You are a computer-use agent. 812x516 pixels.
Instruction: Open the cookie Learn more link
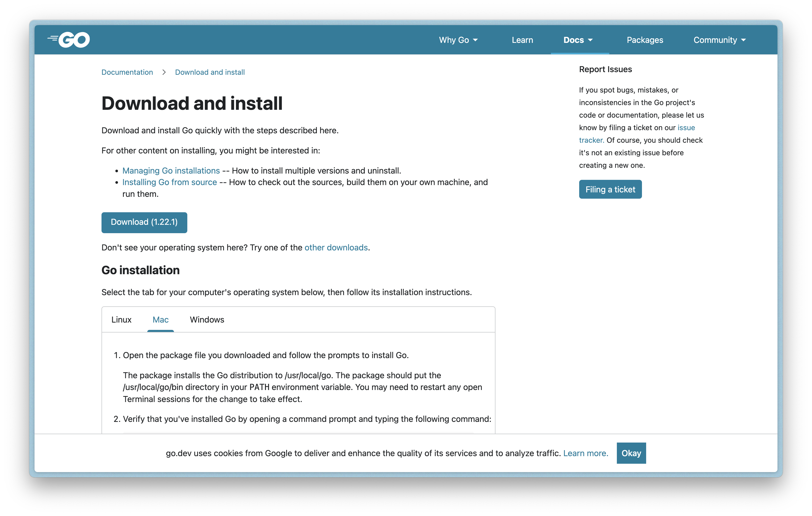tap(586, 453)
